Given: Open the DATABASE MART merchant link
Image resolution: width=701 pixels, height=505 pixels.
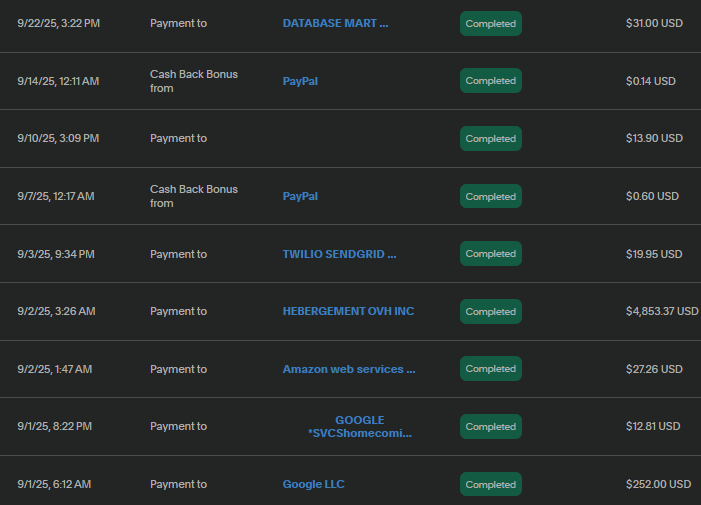Looking at the screenshot, I should pyautogui.click(x=335, y=23).
